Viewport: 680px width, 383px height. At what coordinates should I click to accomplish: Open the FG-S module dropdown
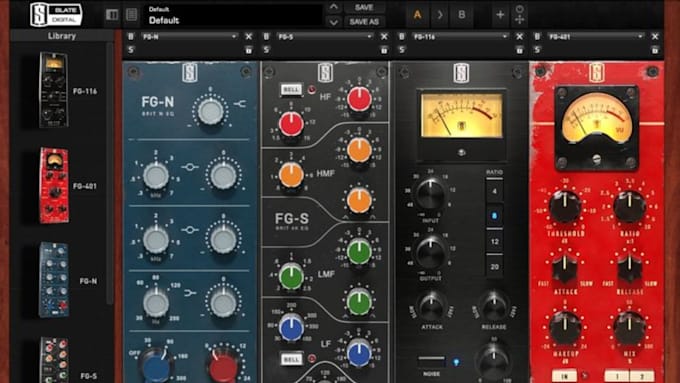tap(325, 37)
